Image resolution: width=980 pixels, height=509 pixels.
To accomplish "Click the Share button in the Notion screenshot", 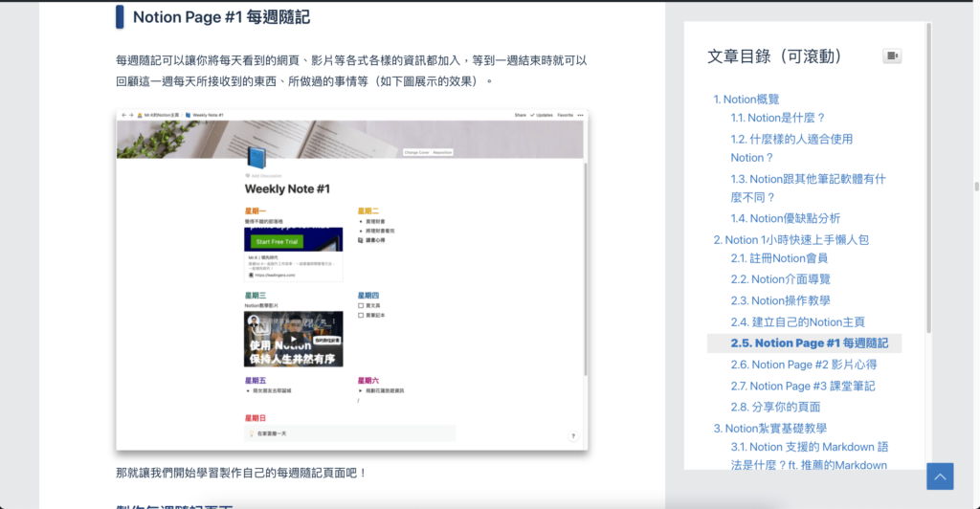I will (x=520, y=115).
